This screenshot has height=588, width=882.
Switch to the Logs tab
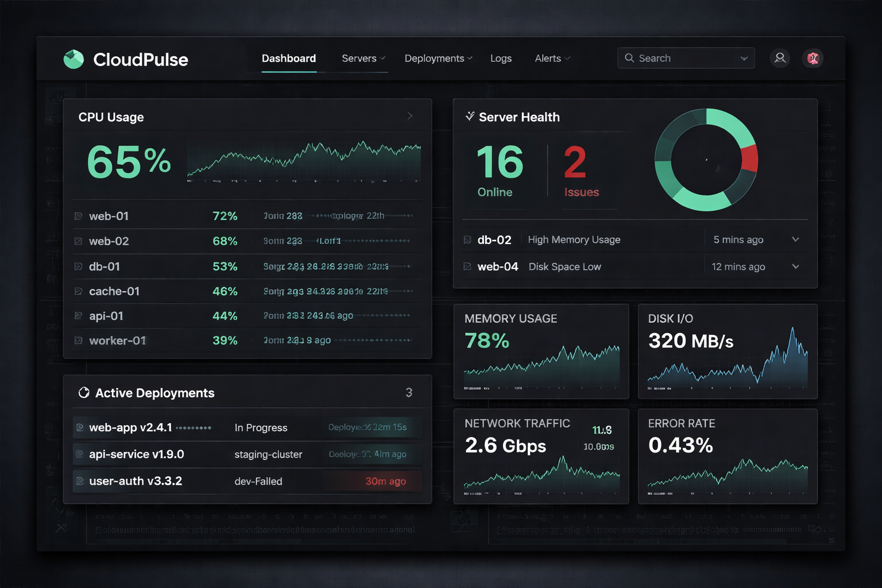[501, 59]
